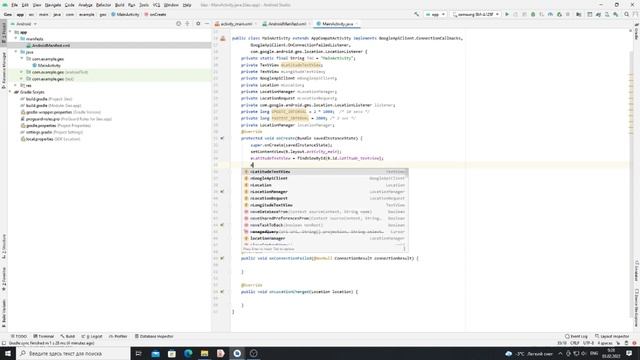Collapse the Gradle Scripts node
This screenshot has width=640, height=360.
(11, 92)
